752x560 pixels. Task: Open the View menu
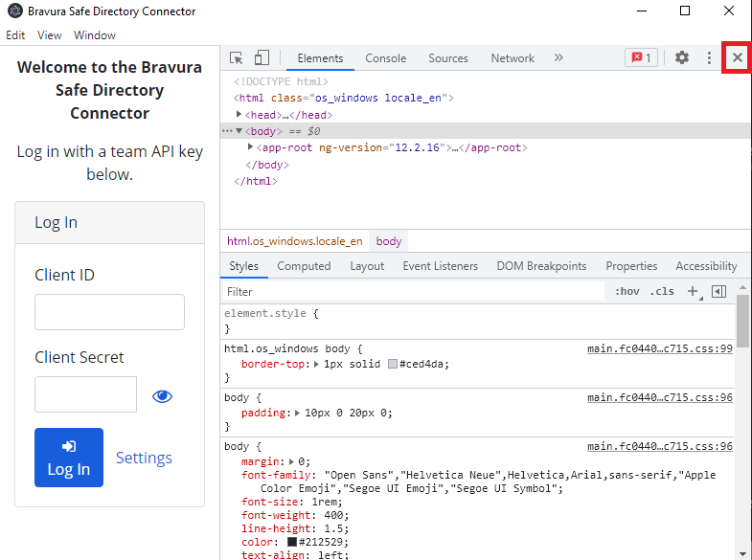pos(50,35)
